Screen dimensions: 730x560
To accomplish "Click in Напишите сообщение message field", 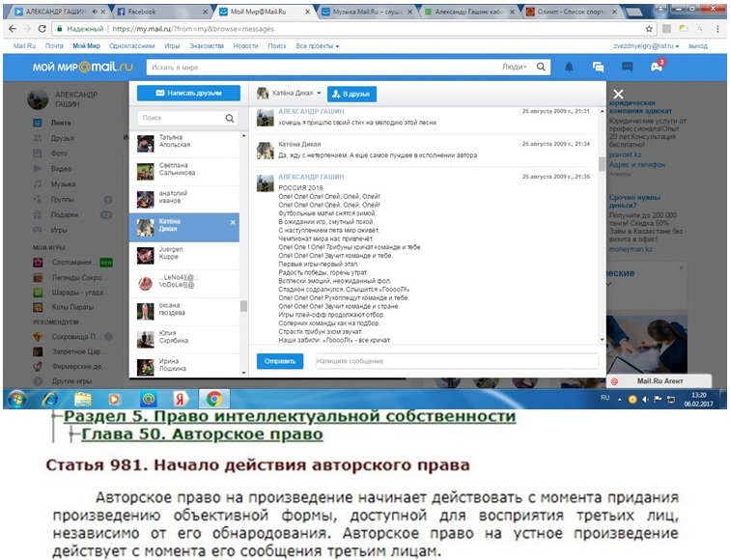I will click(x=457, y=361).
